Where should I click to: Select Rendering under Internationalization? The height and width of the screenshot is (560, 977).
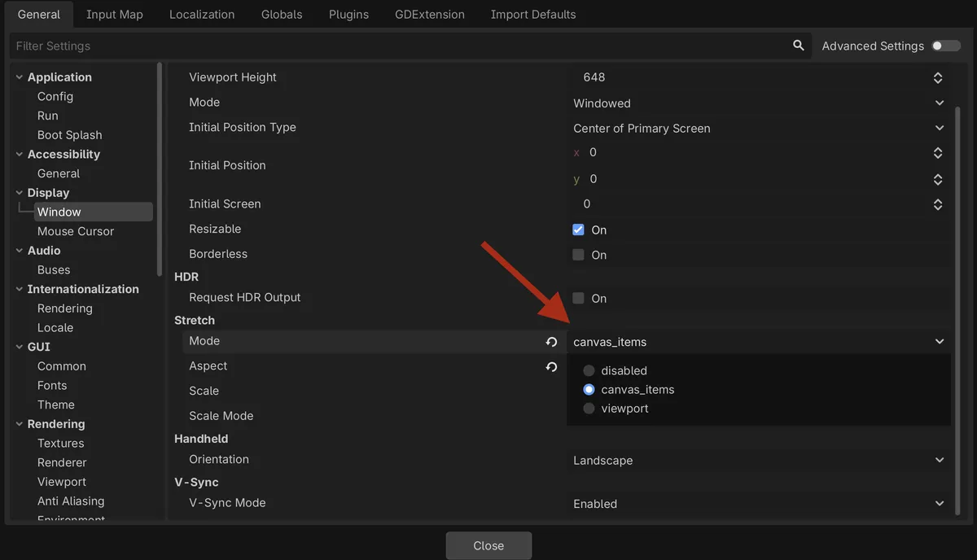(65, 308)
